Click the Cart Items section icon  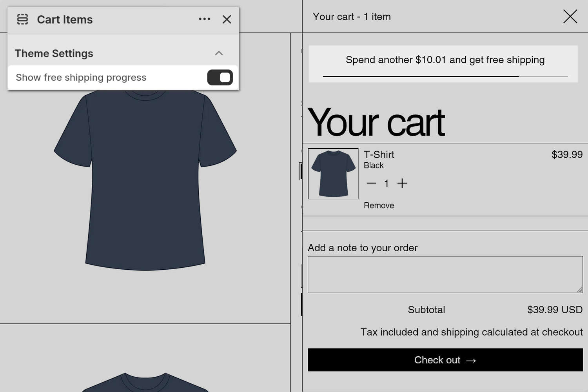[23, 19]
